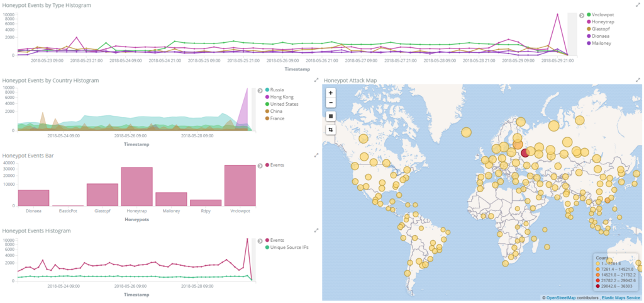Toggle the United States legend entry
The height and width of the screenshot is (303, 644).
(x=282, y=104)
